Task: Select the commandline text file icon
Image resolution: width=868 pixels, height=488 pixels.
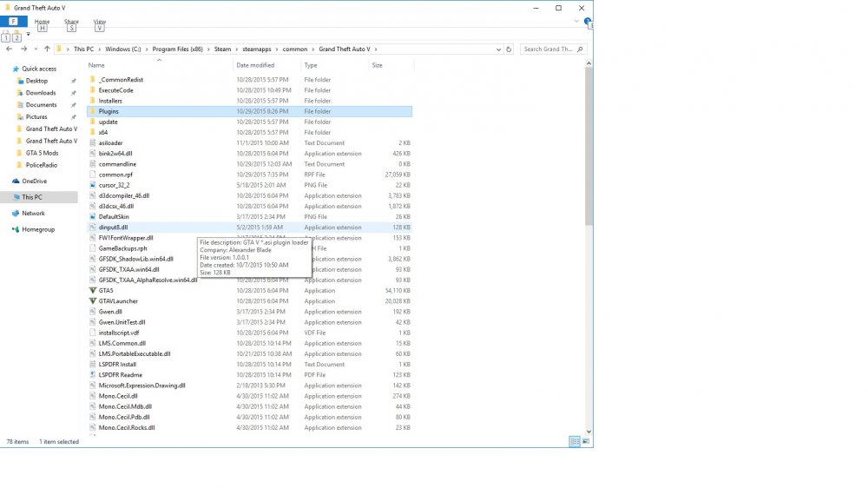Action: click(93, 164)
